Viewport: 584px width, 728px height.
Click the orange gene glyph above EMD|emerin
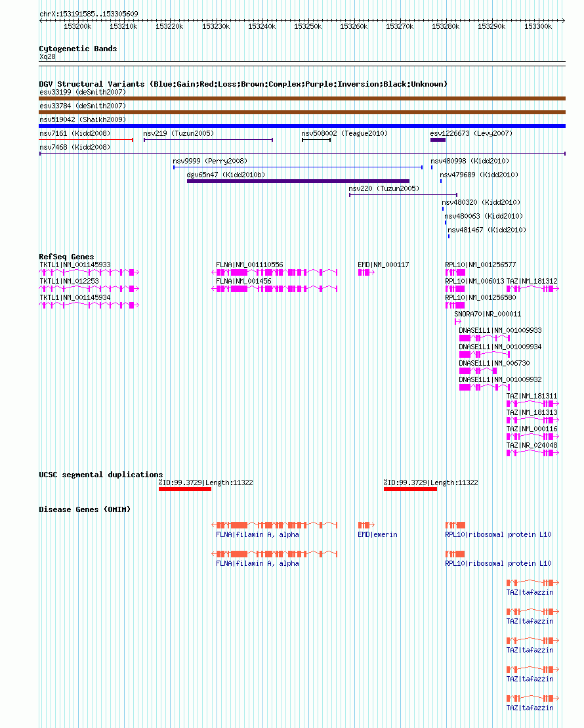tap(366, 525)
